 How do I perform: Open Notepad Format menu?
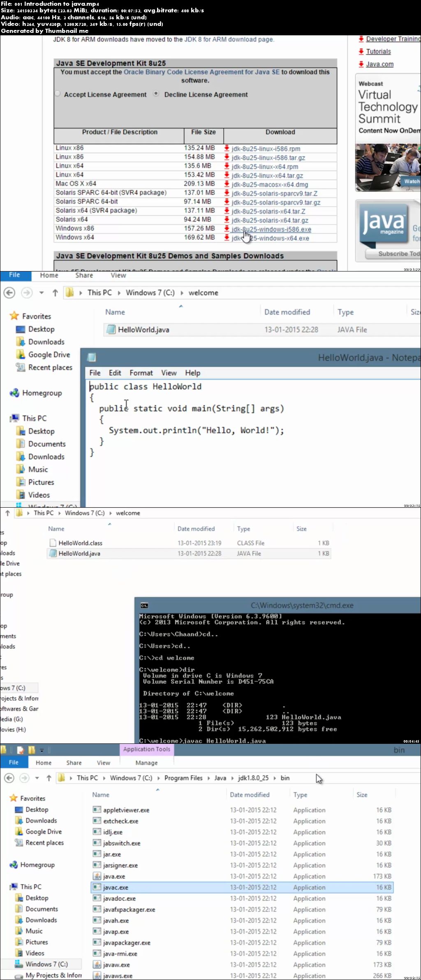tap(141, 373)
